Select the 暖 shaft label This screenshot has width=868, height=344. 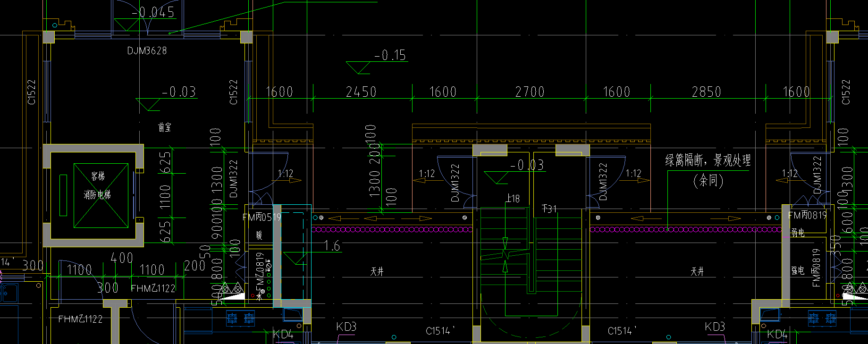[x=259, y=235]
